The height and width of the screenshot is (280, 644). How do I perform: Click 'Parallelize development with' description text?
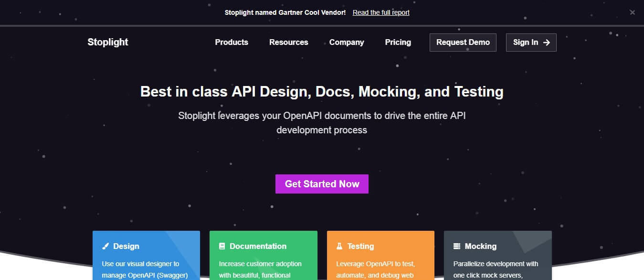[x=496, y=264]
